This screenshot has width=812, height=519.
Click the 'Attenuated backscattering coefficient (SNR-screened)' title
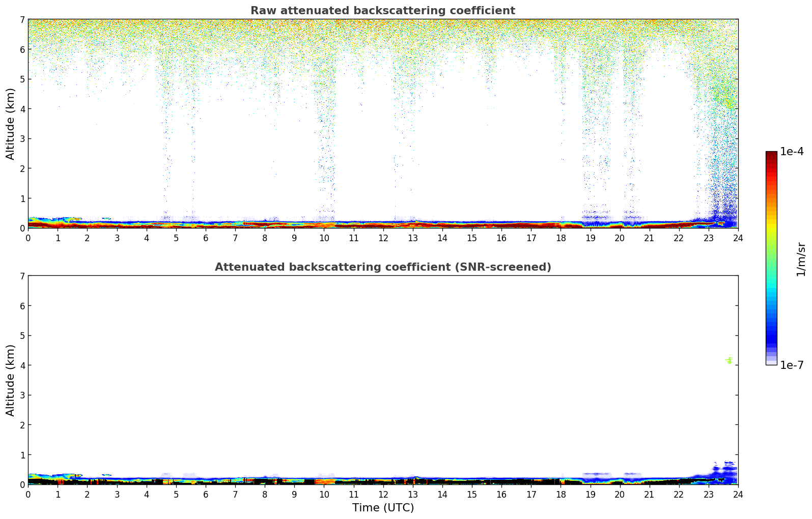point(382,267)
